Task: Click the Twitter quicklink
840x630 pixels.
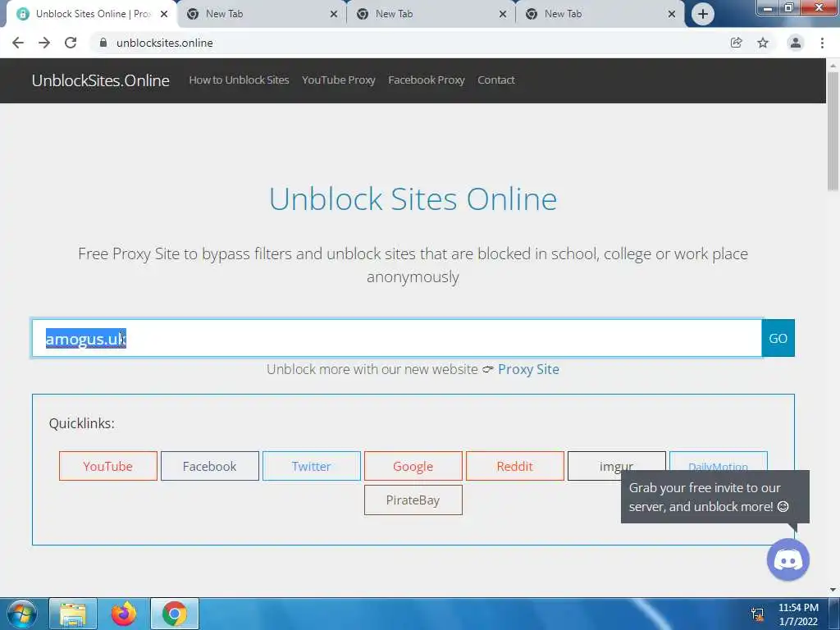Action: 311,466
